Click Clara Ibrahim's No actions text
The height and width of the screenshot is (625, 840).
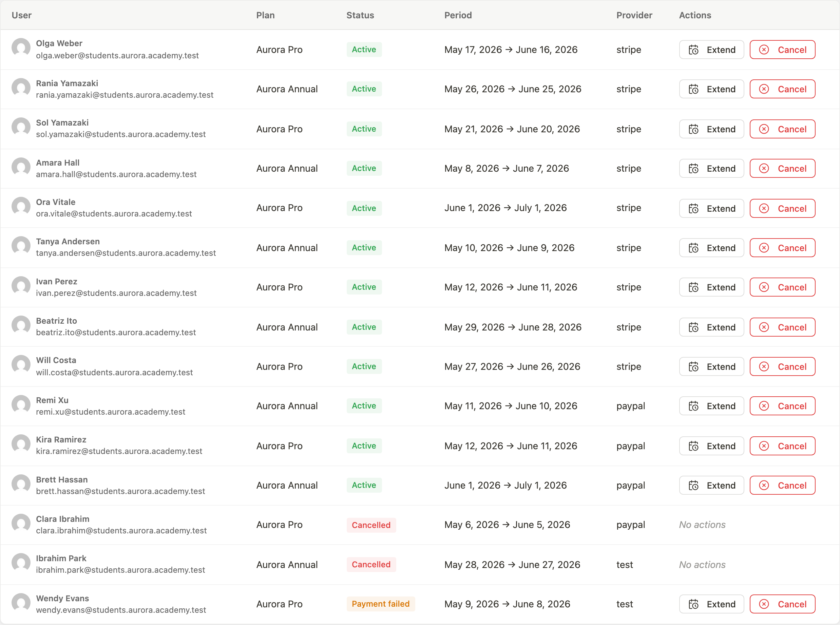click(702, 525)
